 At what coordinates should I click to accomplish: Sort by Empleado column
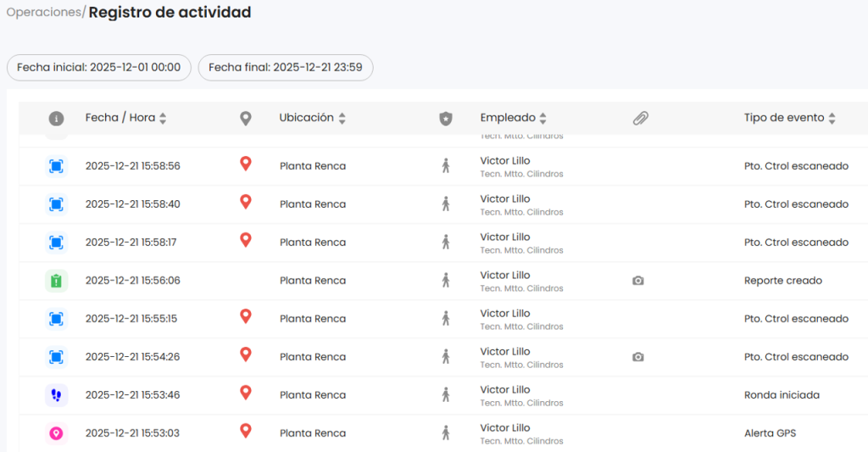pos(543,119)
